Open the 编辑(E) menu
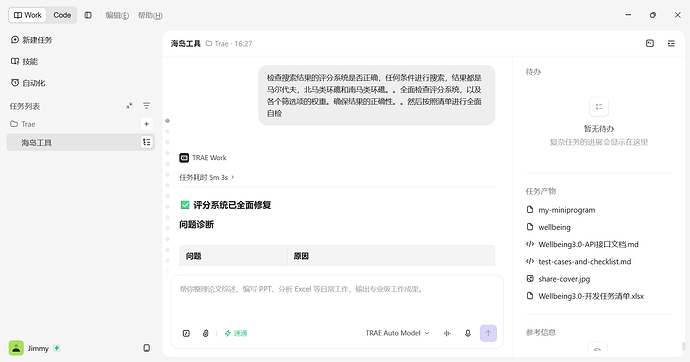This screenshot has height=362, width=690. 117,15
